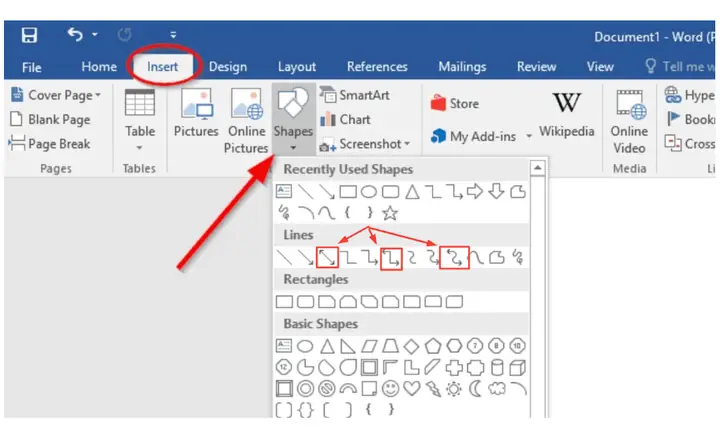The width and height of the screenshot is (720, 439).
Task: Click the Tell me search box
Action: tap(680, 67)
